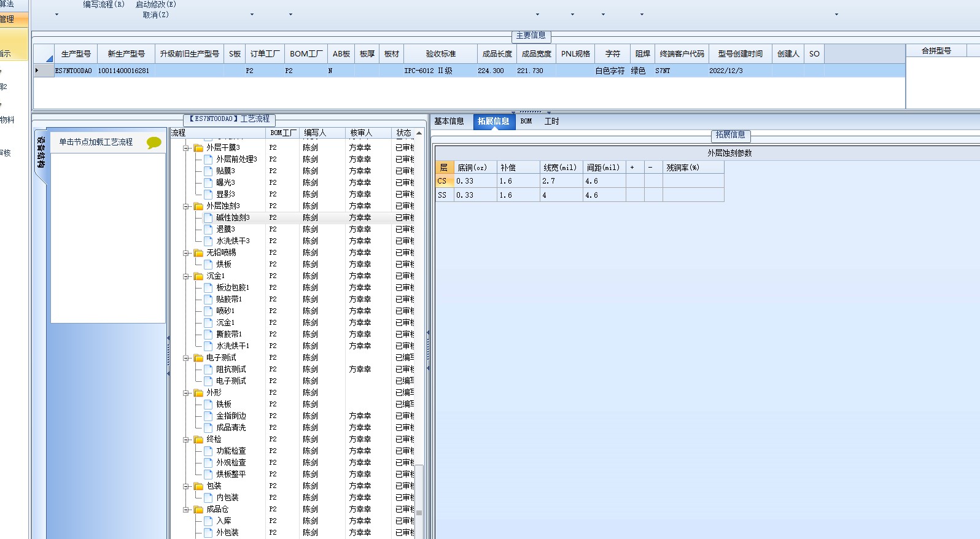Image resolution: width=980 pixels, height=539 pixels.
Task: Click the document icon beside 板边包胶1
Action: click(208, 287)
